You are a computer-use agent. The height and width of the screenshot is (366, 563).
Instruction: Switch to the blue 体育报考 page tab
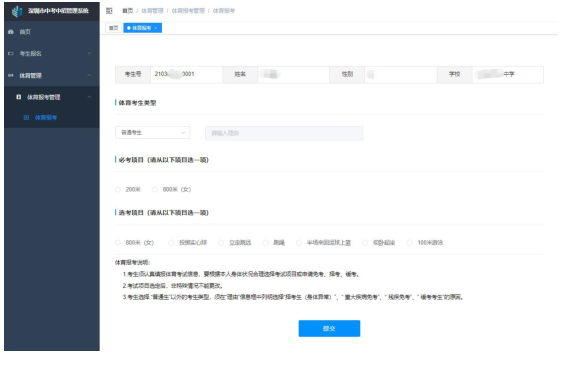(143, 28)
